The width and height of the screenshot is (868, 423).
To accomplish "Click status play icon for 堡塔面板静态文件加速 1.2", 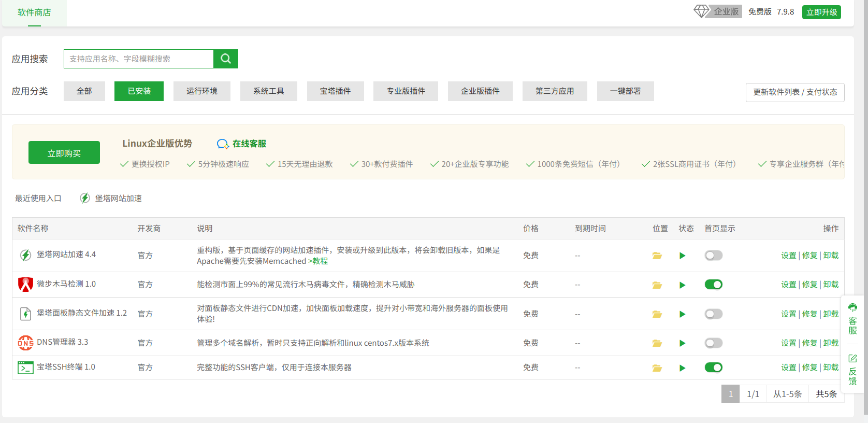I will (683, 314).
